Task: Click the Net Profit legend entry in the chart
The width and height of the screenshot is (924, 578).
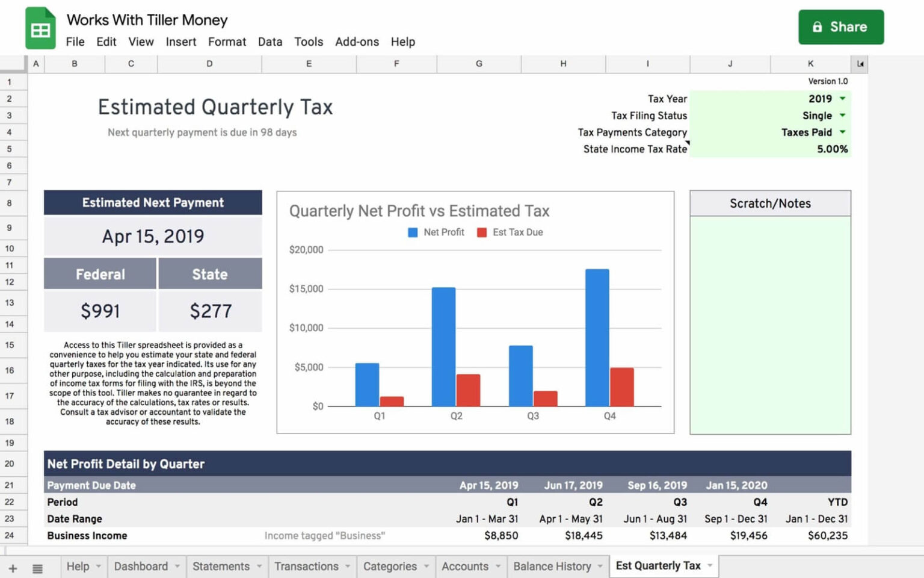Action: pos(436,232)
